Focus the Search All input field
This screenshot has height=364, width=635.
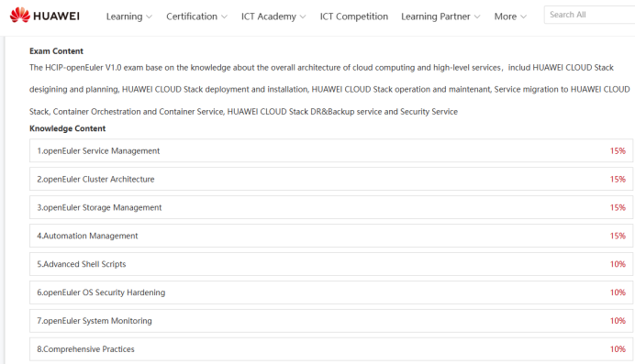point(590,15)
